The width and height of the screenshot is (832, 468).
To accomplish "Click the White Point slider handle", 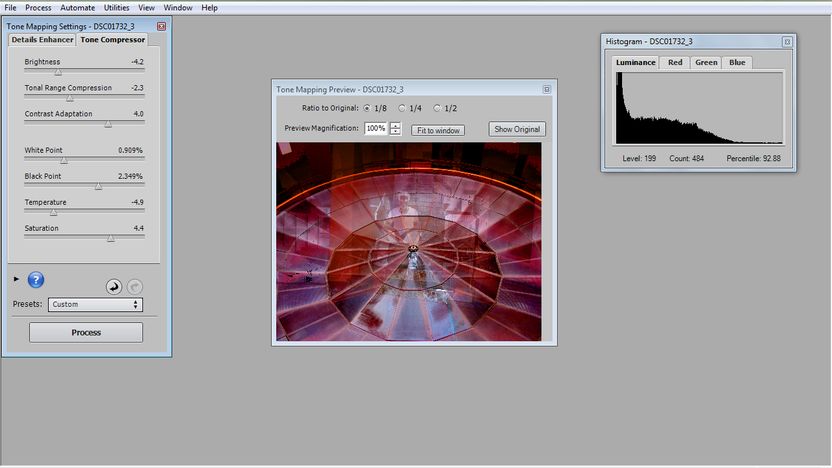I will click(x=64, y=160).
